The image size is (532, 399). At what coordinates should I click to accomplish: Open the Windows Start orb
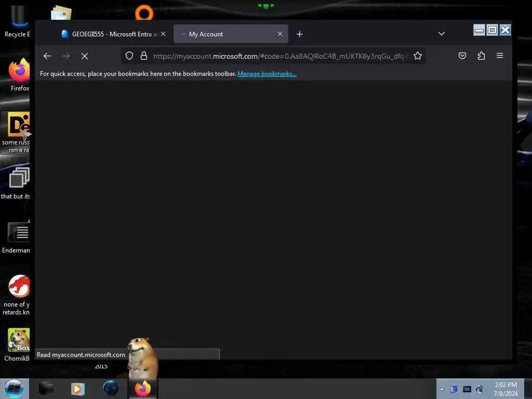(14, 389)
